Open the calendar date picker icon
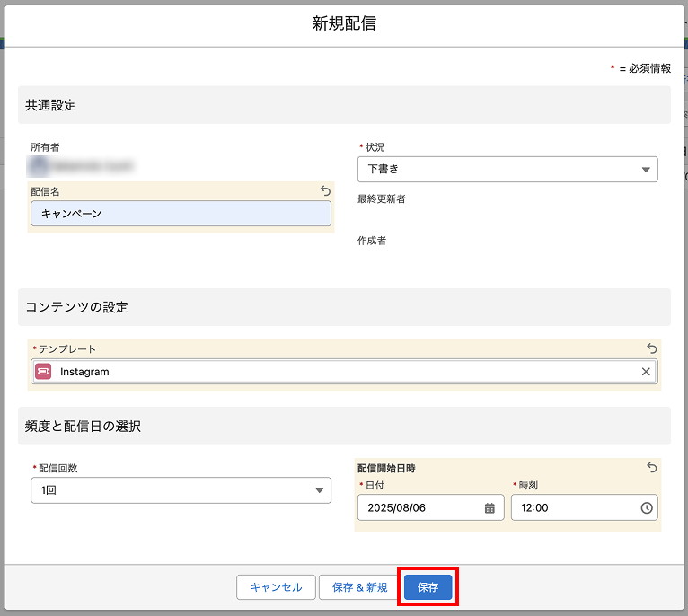This screenshot has height=616, width=688. (490, 508)
